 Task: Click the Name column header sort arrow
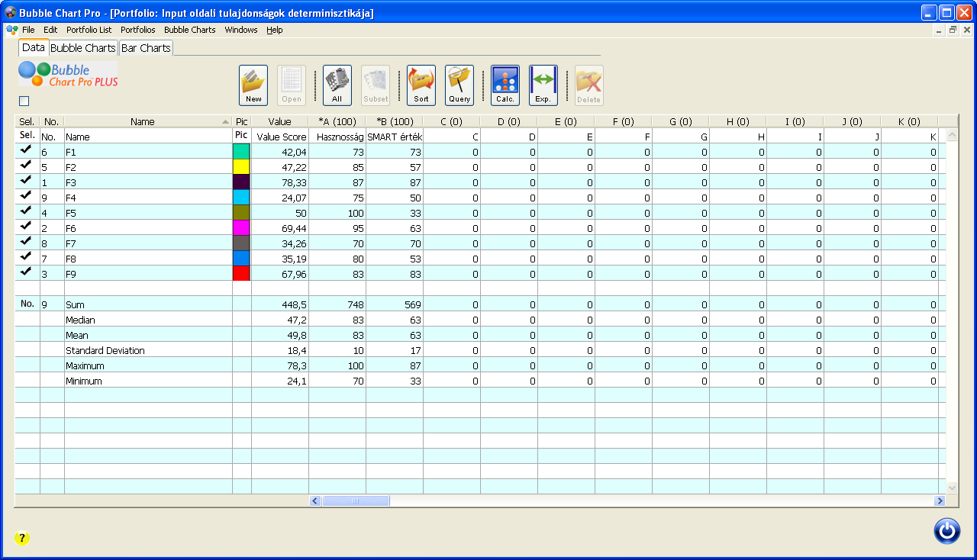pos(225,122)
